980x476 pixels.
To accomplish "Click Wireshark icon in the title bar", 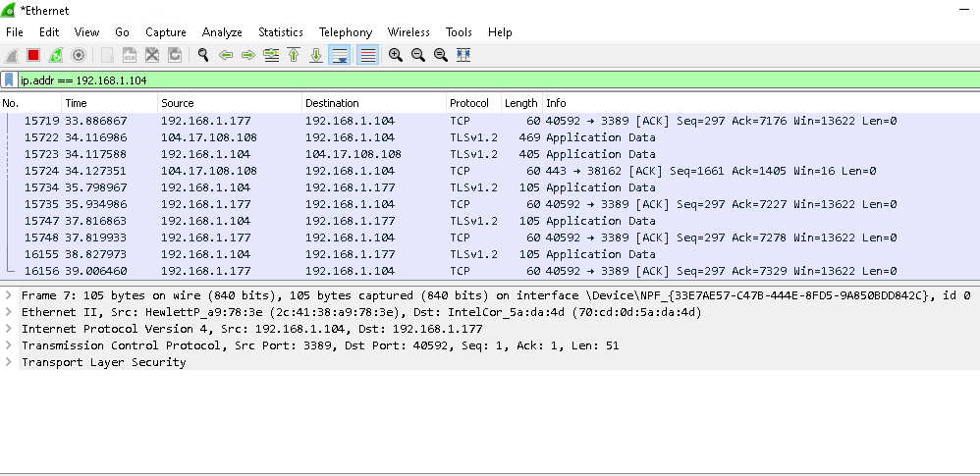I will (x=9, y=10).
